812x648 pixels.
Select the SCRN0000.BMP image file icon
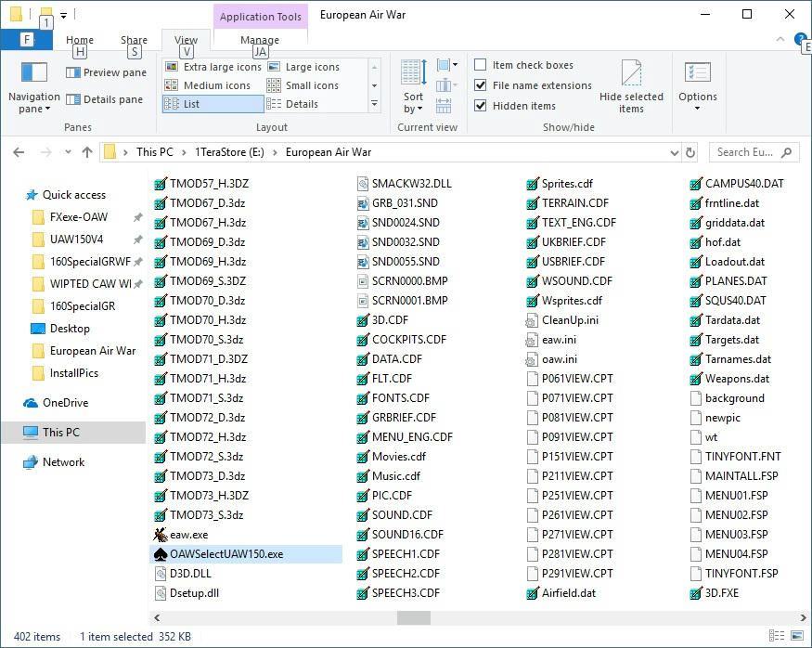point(363,281)
